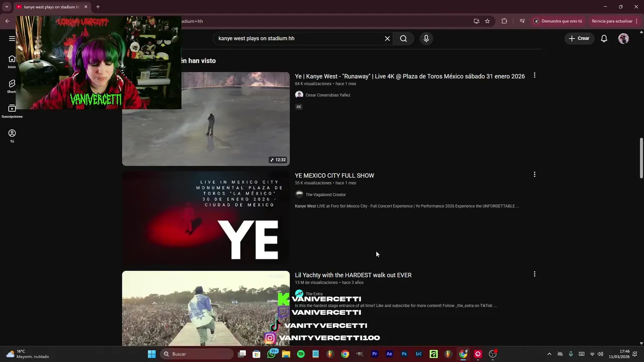Show hidden system tray icons chevron
This screenshot has width=644, height=362.
549,354
